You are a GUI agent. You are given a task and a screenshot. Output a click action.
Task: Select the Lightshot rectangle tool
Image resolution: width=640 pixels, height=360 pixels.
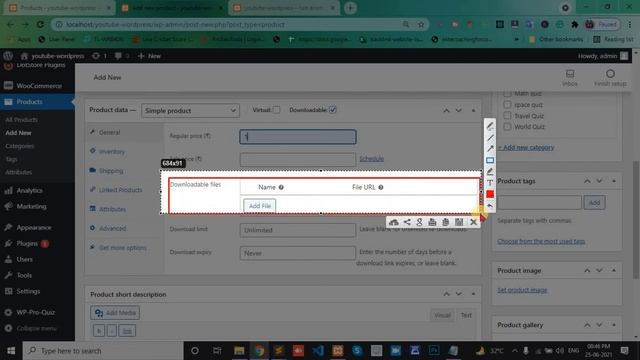pos(490,160)
